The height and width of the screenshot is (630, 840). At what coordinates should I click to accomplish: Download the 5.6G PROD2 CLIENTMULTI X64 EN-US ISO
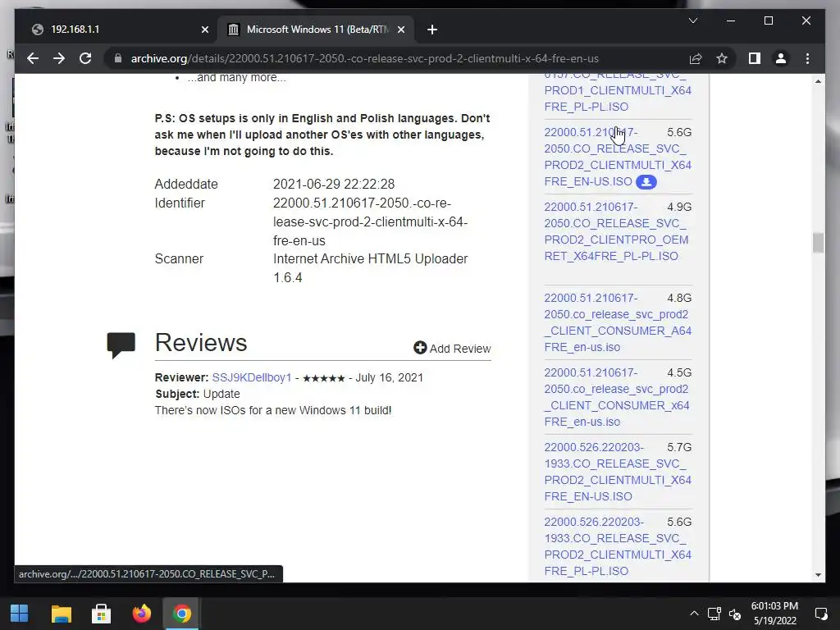(618, 157)
